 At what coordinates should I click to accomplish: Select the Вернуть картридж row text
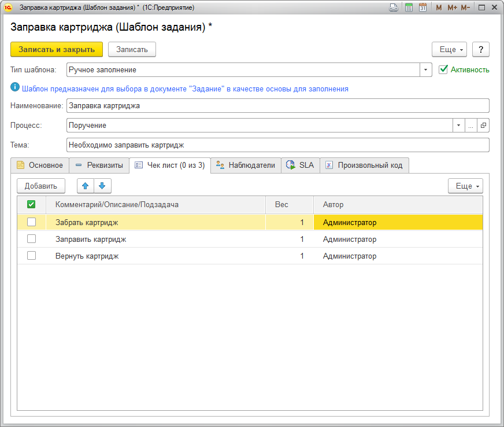(87, 256)
